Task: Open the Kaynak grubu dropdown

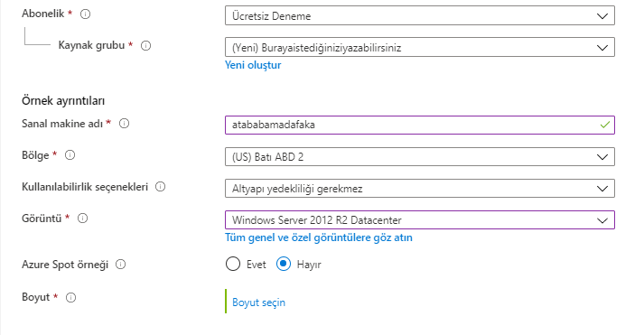Action: (420, 47)
